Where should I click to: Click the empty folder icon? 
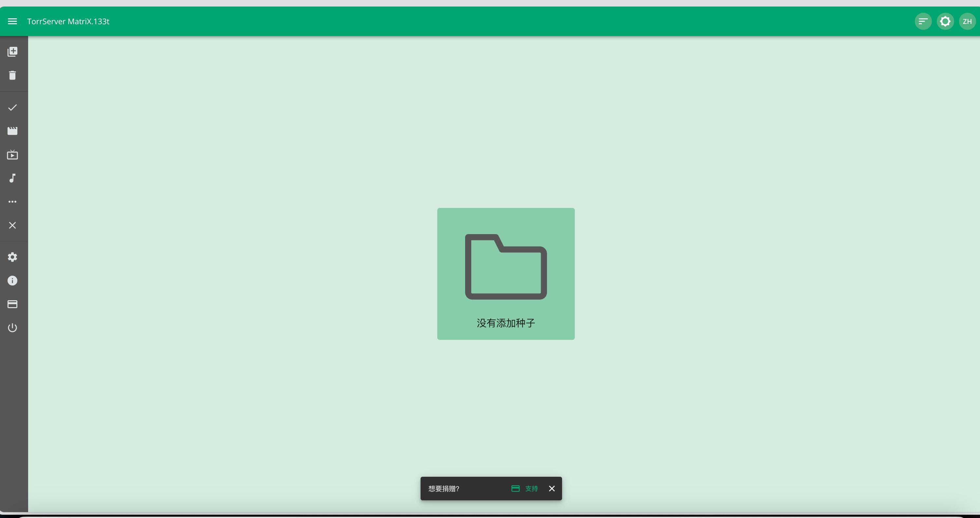[506, 267]
